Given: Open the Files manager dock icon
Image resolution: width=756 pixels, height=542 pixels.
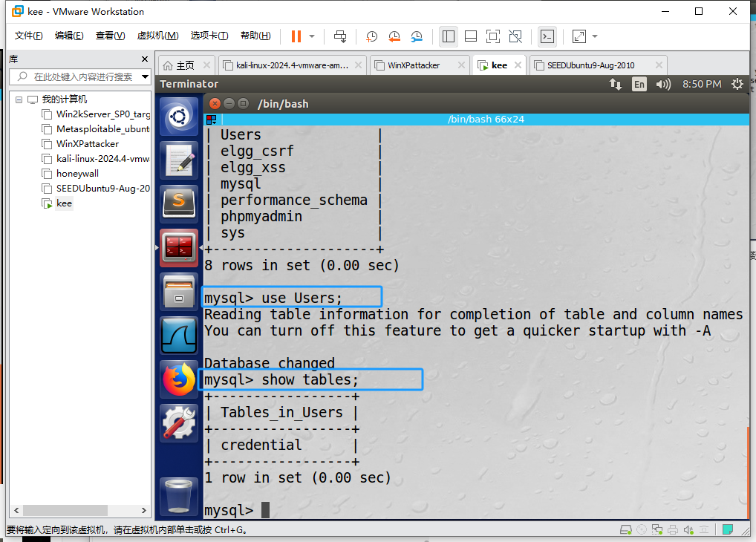Looking at the screenshot, I should (179, 291).
